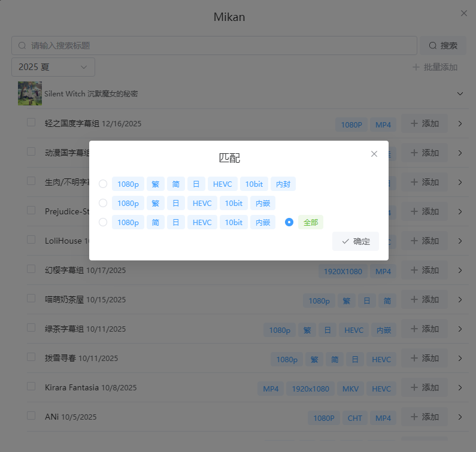476x452 pixels.
Task: Expand the ANi row arrow
Action: coord(460,417)
